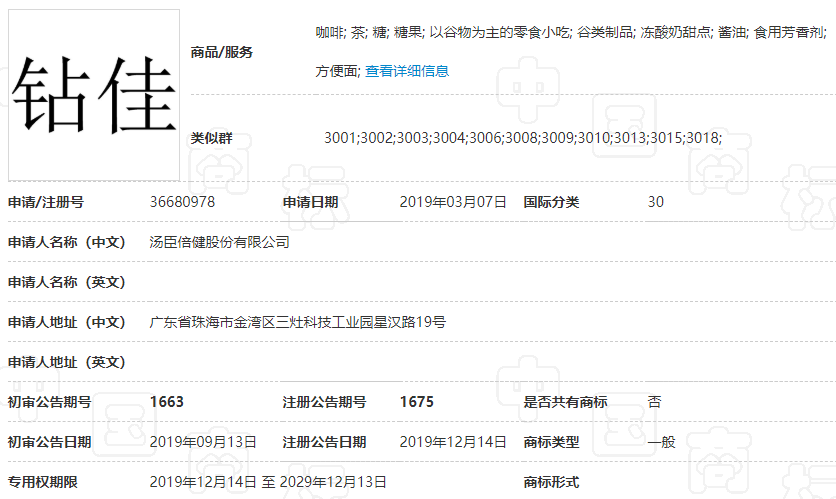Open the 查看详细信息 link
The image size is (836, 499).
tap(407, 71)
